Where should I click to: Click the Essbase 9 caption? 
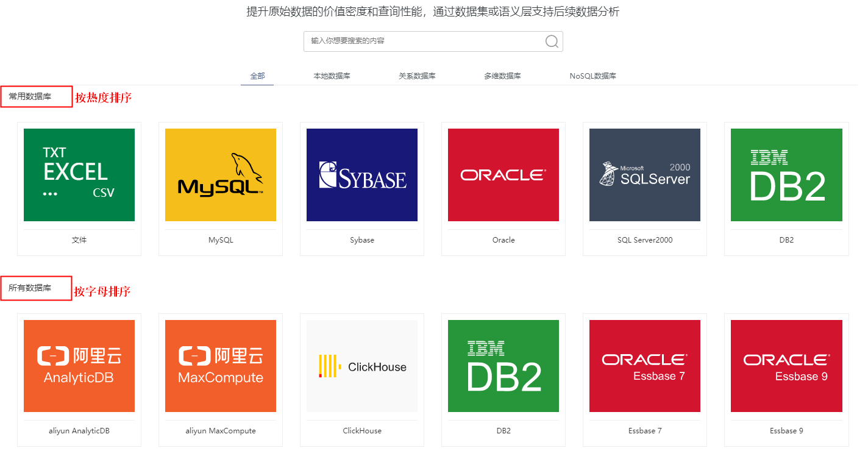click(786, 431)
